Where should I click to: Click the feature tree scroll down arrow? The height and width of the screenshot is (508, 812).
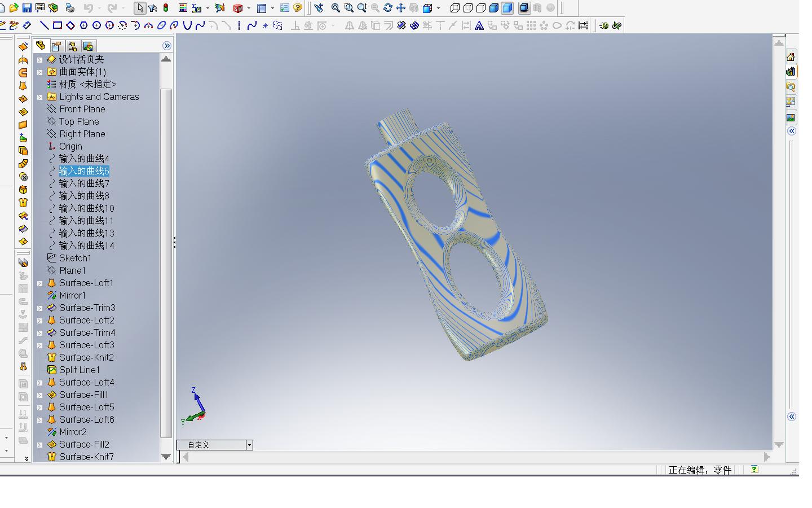pyautogui.click(x=166, y=456)
